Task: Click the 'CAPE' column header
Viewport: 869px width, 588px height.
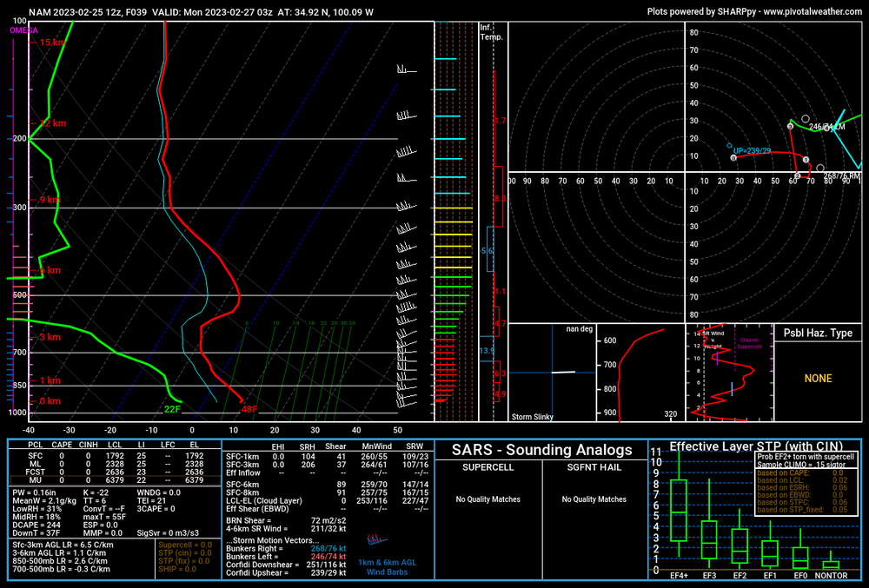Action: [62, 445]
